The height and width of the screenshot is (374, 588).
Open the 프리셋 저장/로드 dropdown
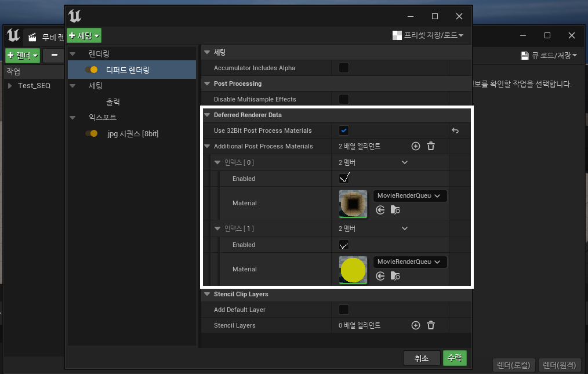tap(428, 35)
